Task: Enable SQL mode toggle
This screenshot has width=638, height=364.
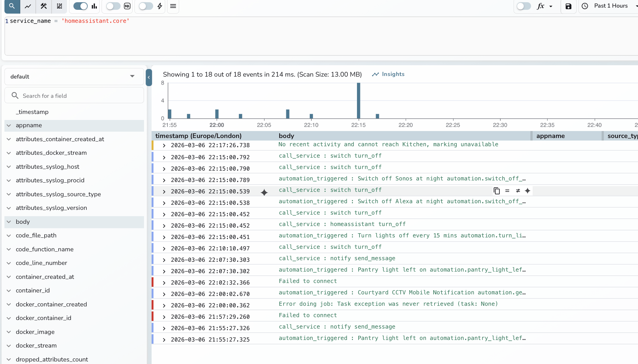Action: [113, 6]
